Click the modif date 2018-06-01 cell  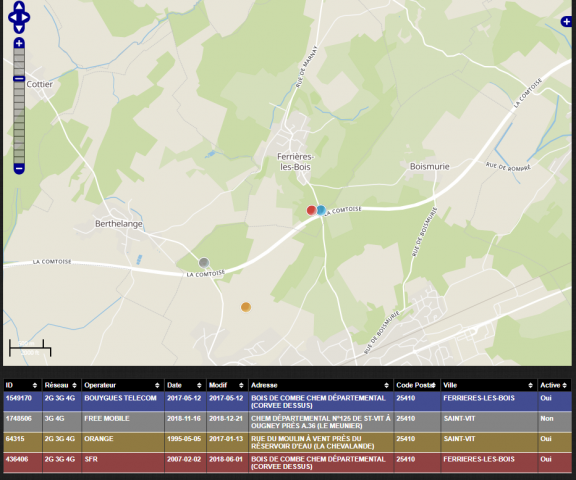(227, 463)
